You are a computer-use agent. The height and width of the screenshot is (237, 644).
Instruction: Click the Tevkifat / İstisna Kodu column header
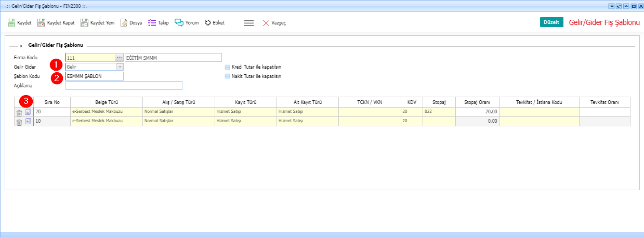tap(539, 102)
